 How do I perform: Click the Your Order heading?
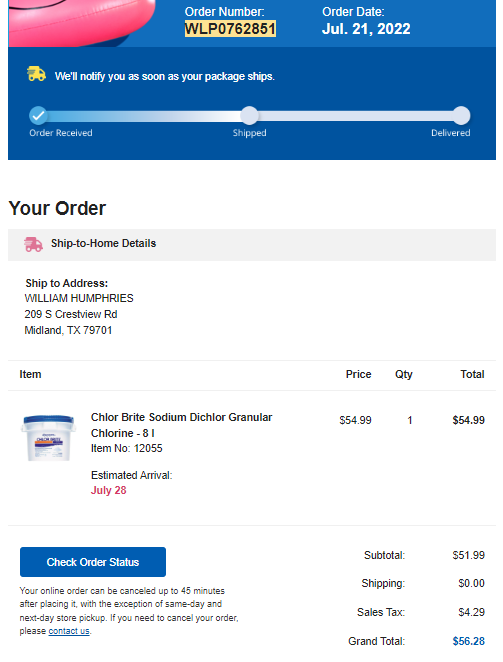57,208
